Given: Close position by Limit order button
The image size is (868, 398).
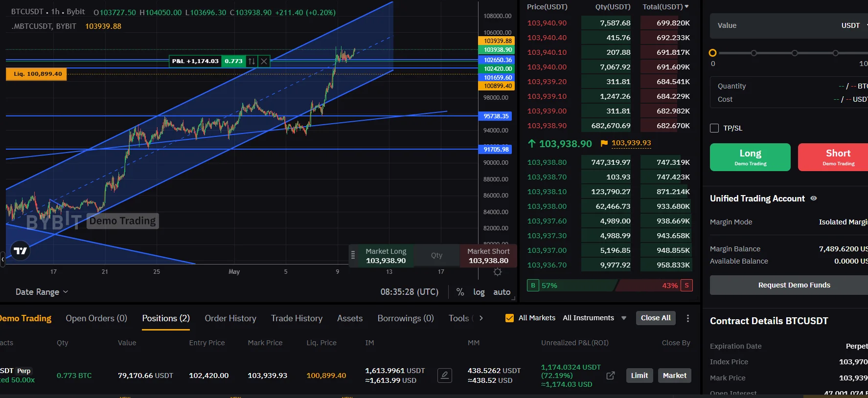Looking at the screenshot, I should coord(640,376).
